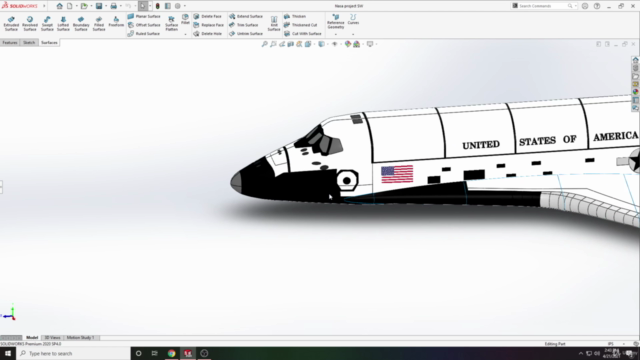Toggle Hide/Show Items eye icon
This screenshot has width=640, height=360.
[334, 44]
